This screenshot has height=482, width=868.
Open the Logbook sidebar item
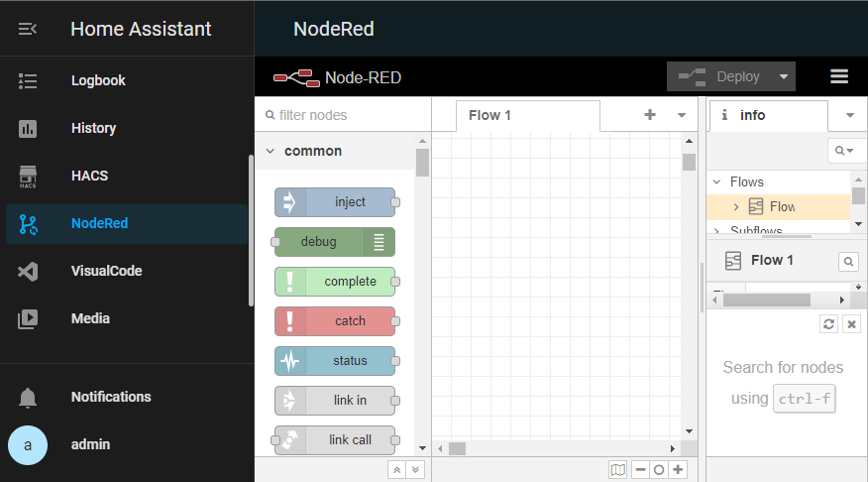(x=127, y=81)
